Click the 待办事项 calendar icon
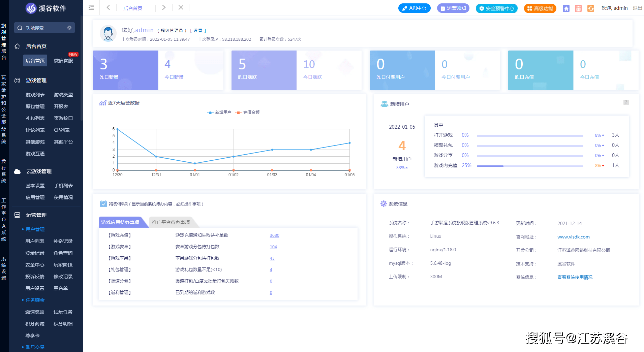 coord(103,203)
